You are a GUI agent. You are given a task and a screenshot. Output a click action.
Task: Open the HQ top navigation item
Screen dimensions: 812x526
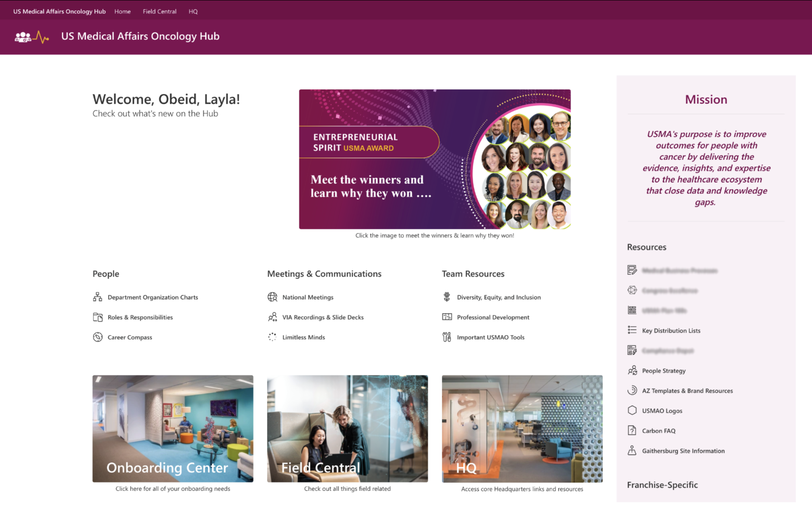(x=193, y=11)
